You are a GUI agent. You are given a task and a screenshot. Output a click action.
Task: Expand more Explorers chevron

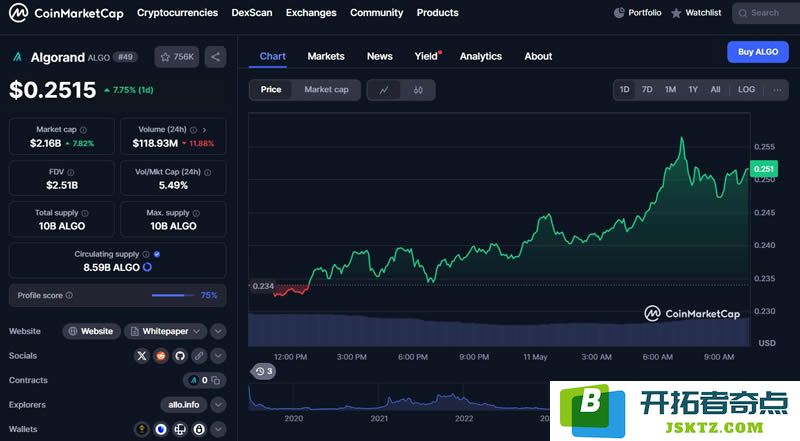[218, 405]
